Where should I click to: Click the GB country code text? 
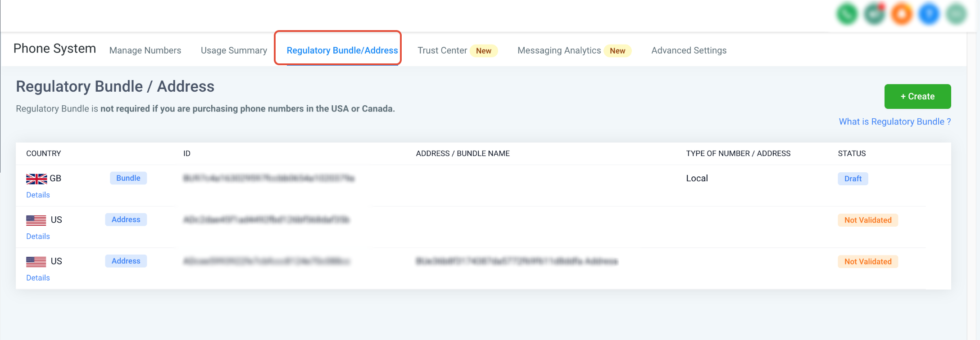click(55, 179)
